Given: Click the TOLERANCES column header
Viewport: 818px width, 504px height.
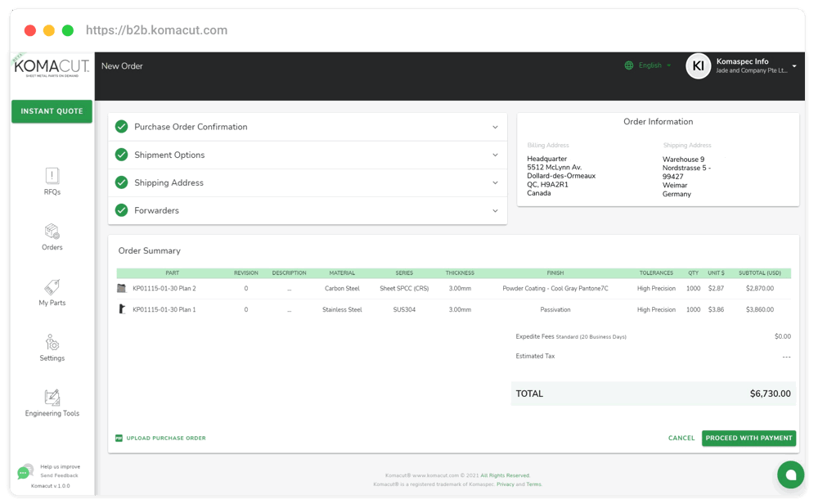Looking at the screenshot, I should click(x=656, y=273).
